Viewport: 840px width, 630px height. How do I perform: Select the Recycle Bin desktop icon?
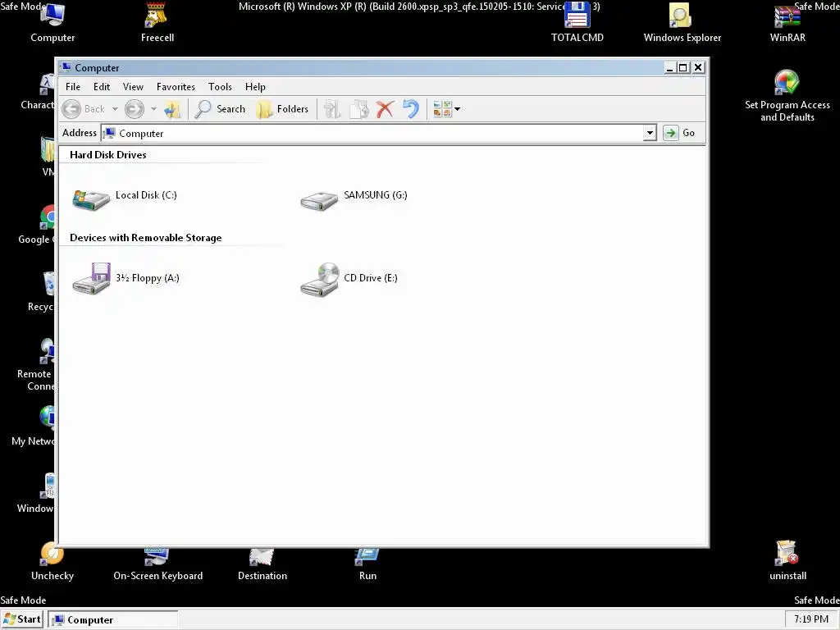[42, 292]
